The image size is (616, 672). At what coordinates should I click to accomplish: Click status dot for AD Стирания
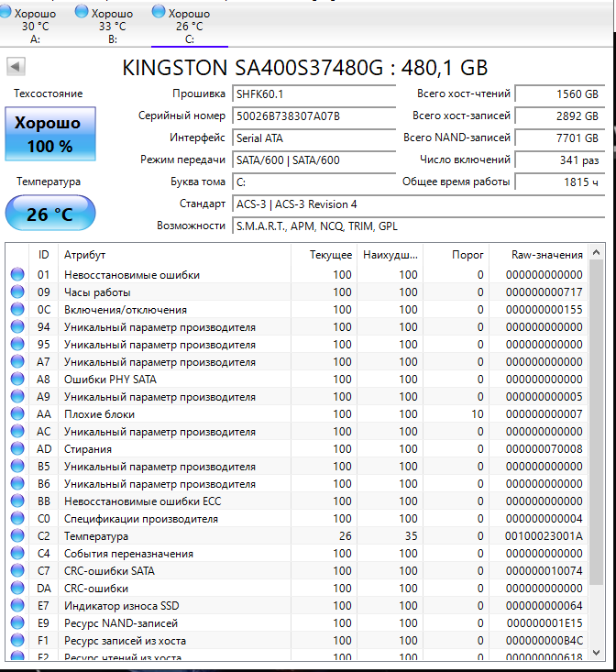pos(17,448)
